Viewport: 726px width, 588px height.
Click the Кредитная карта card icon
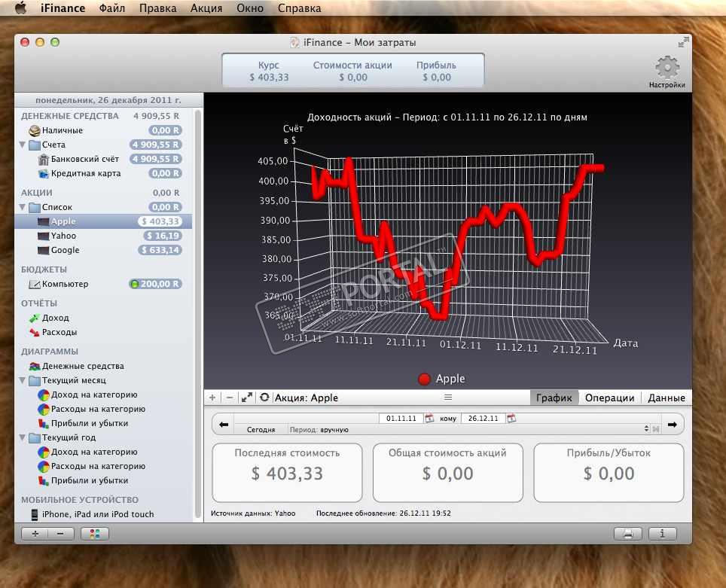click(x=44, y=174)
